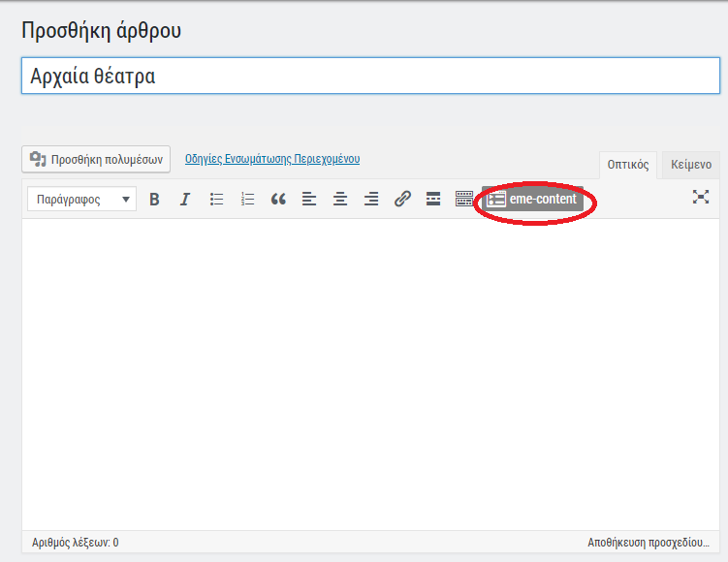This screenshot has height=562, width=728.
Task: Enter distraction-free fullscreen mode
Action: 701,197
